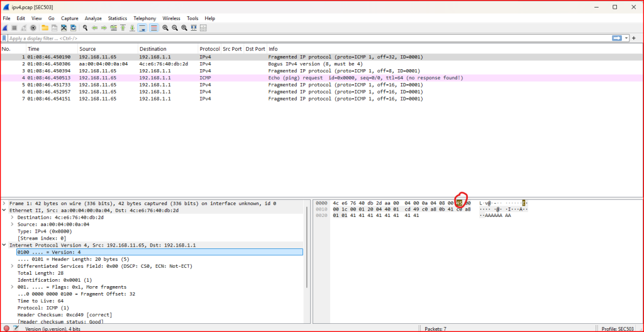Stop the running packet capture

tap(14, 28)
